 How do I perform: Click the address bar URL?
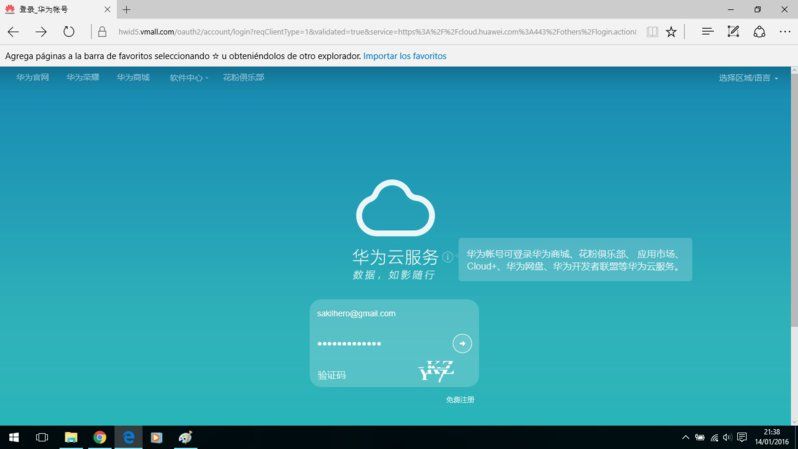coord(377,32)
